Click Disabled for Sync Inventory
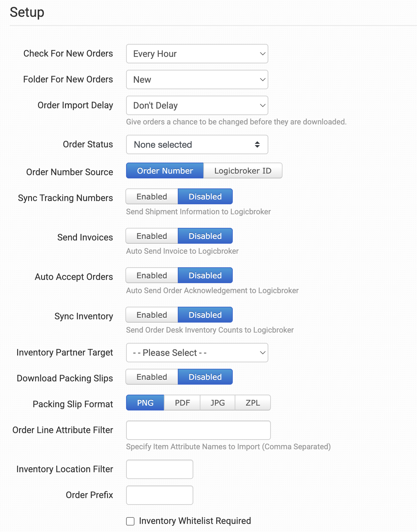The height and width of the screenshot is (532, 417). point(205,315)
